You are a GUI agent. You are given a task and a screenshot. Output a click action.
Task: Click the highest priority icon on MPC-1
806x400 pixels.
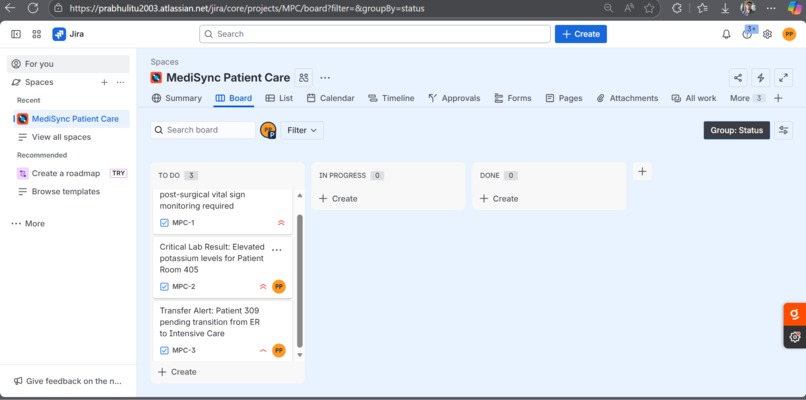tap(281, 223)
